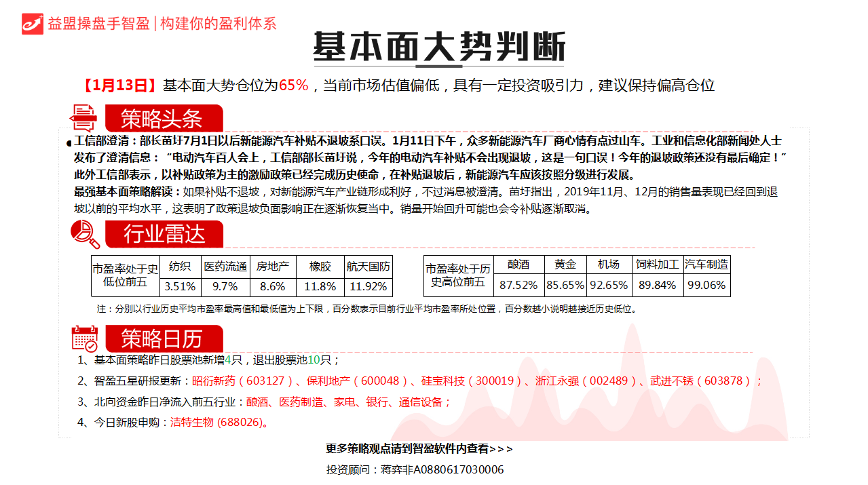Click the newspaper icon beside 策略头条
This screenshot has height=485, width=868.
85,118
